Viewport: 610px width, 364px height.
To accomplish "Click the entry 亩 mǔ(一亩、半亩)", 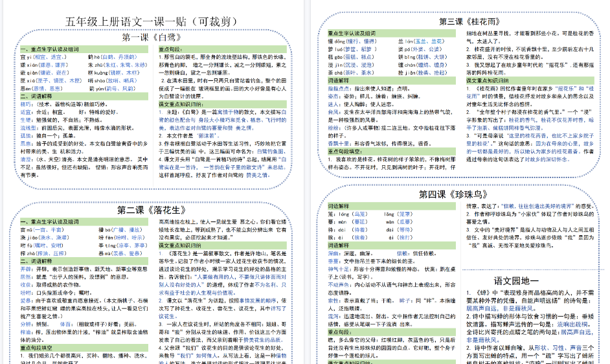I will [42, 230].
